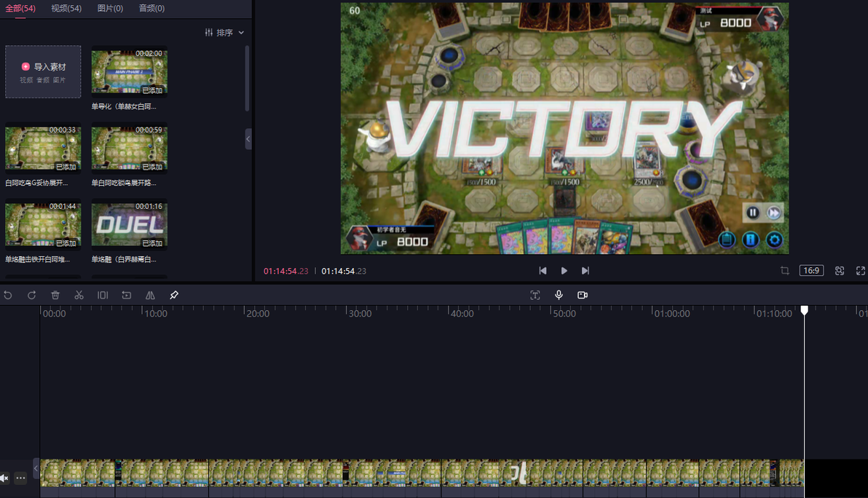The width and height of the screenshot is (868, 498).
Task: Click the reverse playback clip icon
Action: point(127,295)
